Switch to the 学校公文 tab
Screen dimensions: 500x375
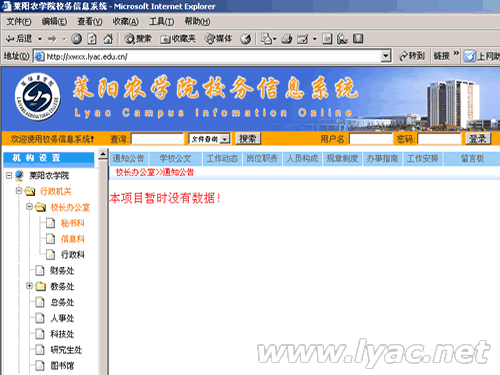[175, 159]
